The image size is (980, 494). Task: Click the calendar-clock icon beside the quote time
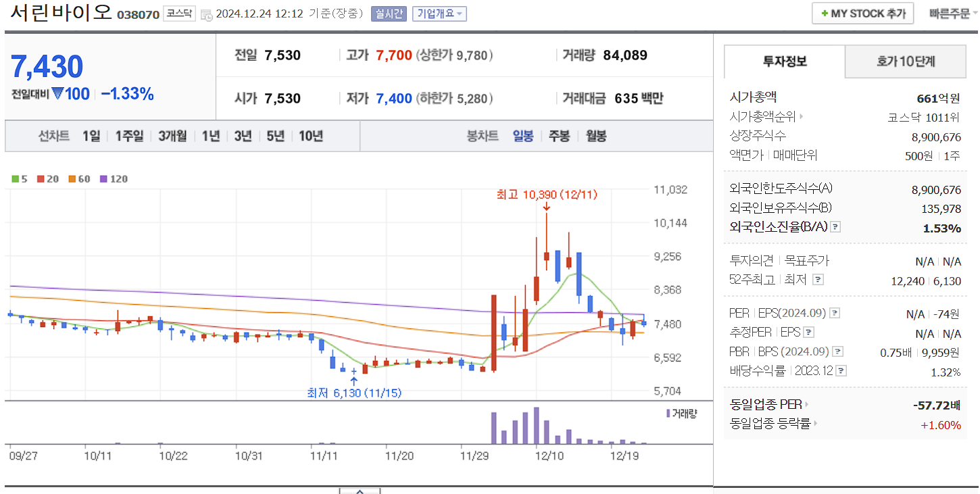(x=207, y=14)
